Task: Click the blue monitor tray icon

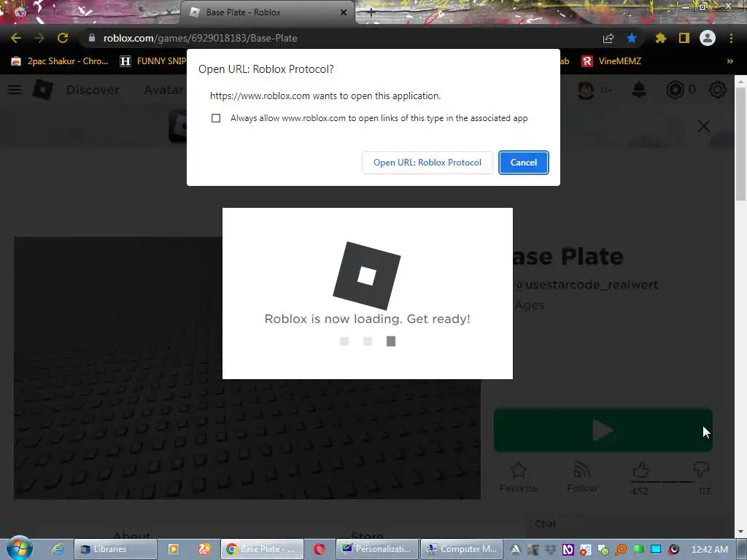Action: pyautogui.click(x=656, y=550)
